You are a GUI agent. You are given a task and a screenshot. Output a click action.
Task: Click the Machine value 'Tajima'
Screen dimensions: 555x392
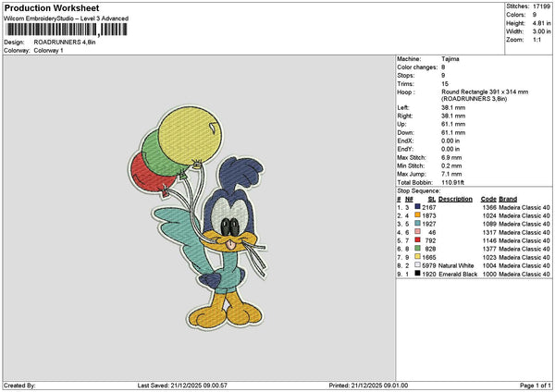coord(450,59)
